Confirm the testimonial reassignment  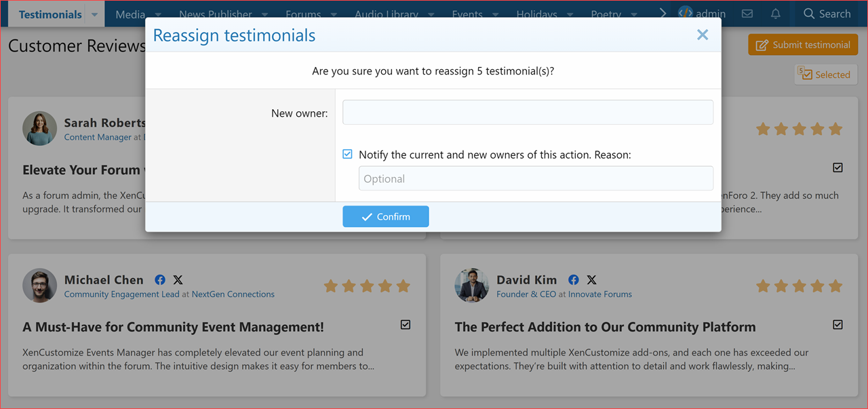(385, 216)
